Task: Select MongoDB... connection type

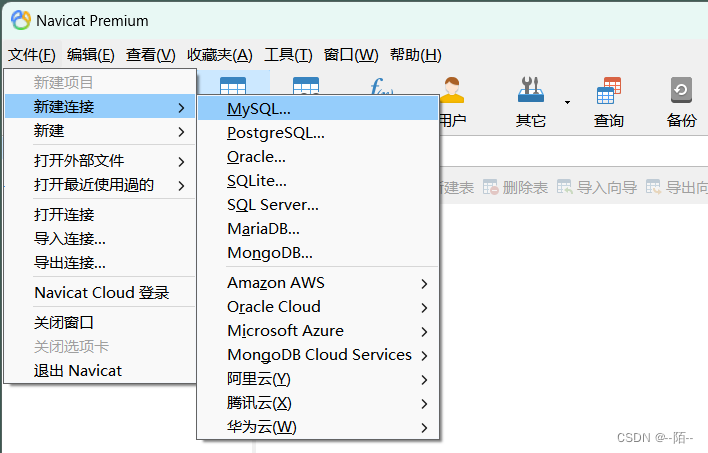Action: pyautogui.click(x=318, y=252)
